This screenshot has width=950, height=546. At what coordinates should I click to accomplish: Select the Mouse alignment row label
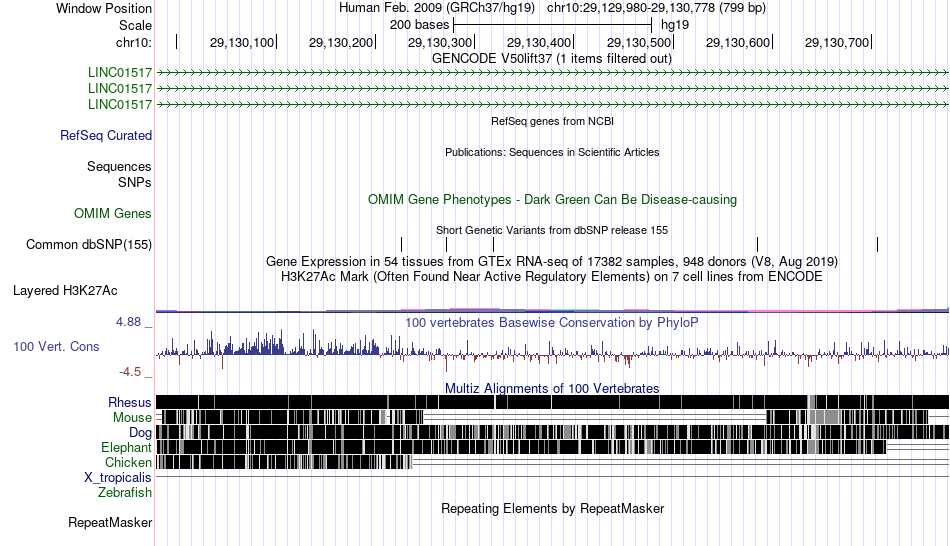point(132,418)
